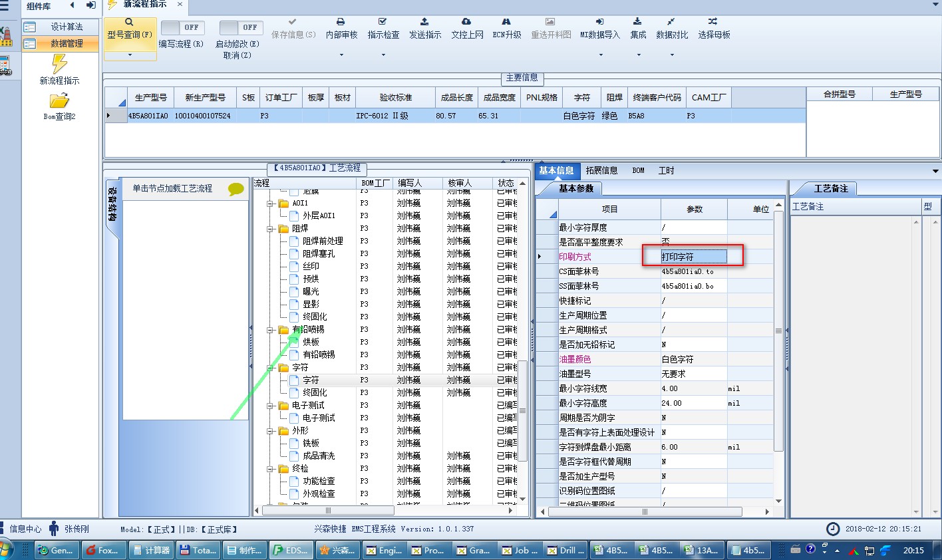Viewport: 942px width, 560px height.
Task: Click the 组件库 pin arrow icon
Action: coord(90,6)
